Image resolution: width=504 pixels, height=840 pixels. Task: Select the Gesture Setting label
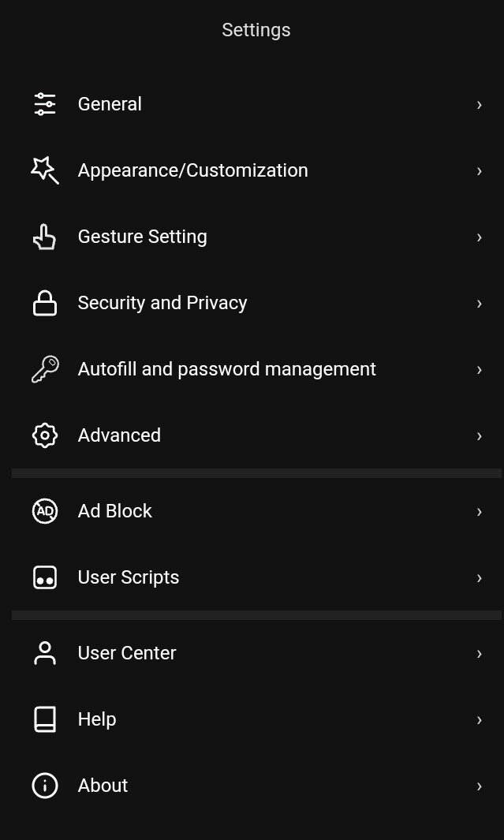click(x=142, y=237)
